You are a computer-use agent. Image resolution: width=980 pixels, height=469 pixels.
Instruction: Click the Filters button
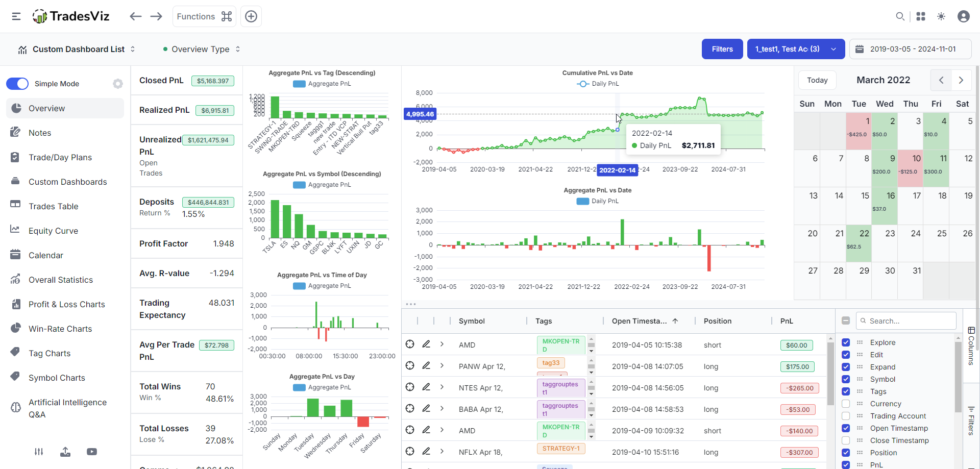tap(722, 49)
